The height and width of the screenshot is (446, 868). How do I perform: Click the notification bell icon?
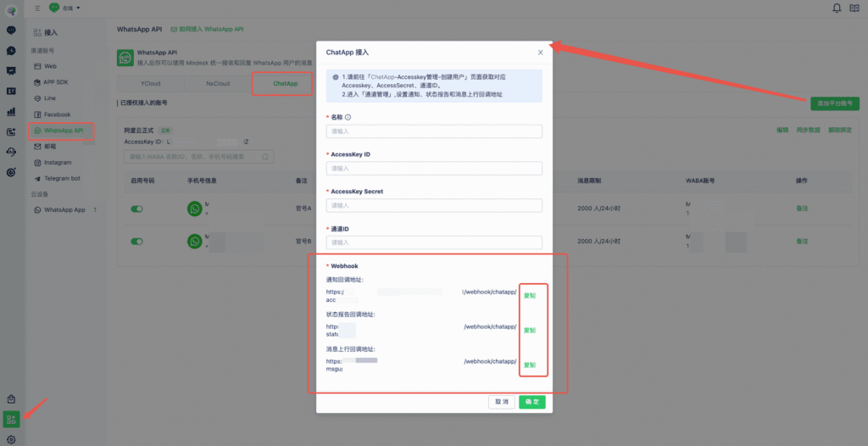click(837, 8)
